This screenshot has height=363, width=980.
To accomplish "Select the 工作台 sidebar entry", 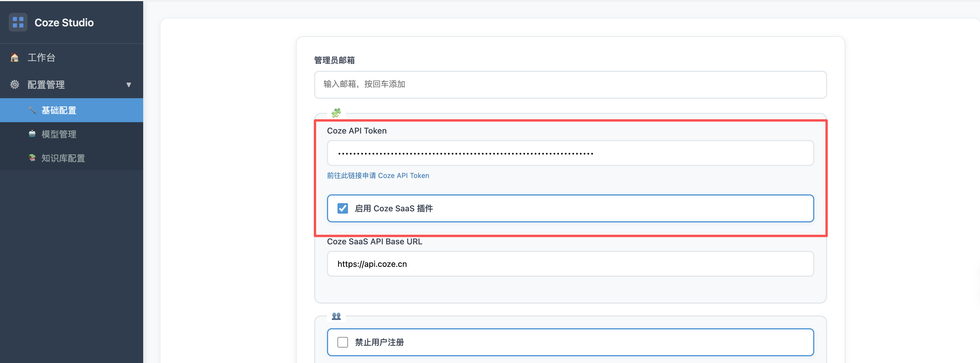I will tap(41, 57).
